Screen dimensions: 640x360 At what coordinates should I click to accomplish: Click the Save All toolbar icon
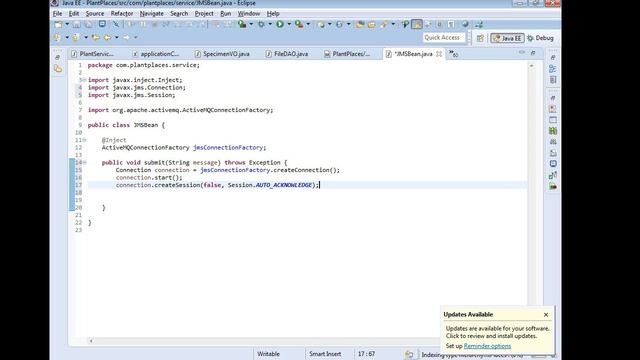click(x=89, y=24)
